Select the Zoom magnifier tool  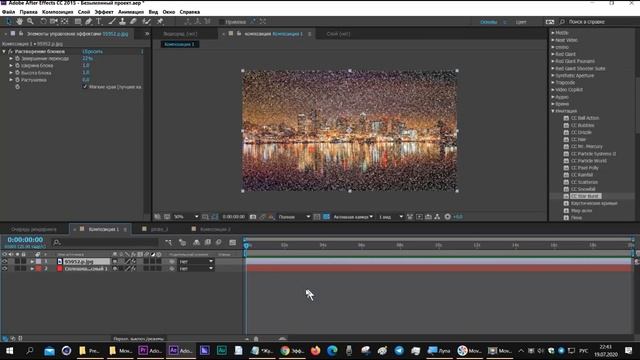coord(30,21)
